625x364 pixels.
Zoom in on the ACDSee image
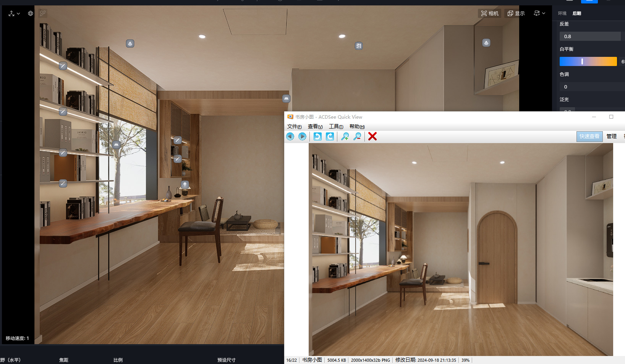(x=345, y=136)
